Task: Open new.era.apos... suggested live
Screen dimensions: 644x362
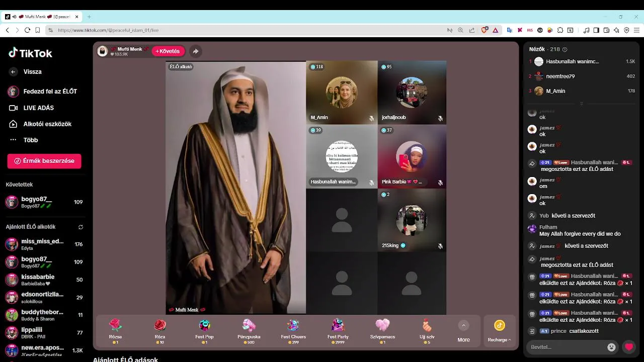Action: (x=44, y=350)
